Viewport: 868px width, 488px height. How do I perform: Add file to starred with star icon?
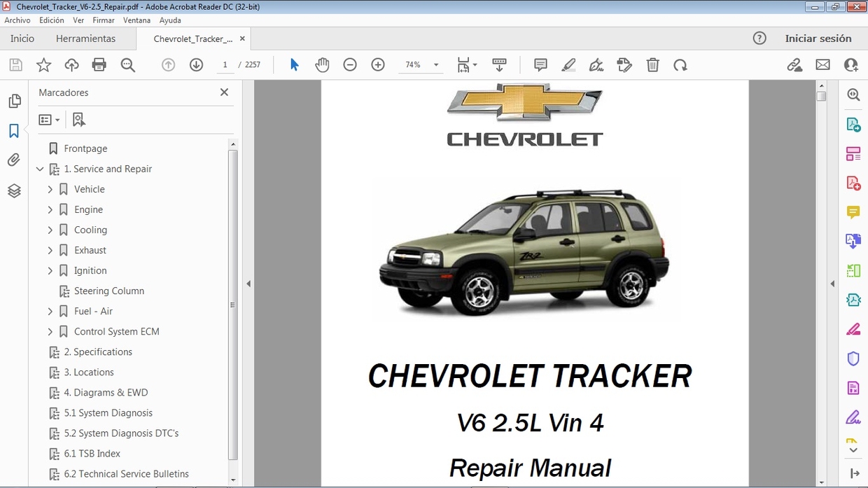pyautogui.click(x=43, y=65)
